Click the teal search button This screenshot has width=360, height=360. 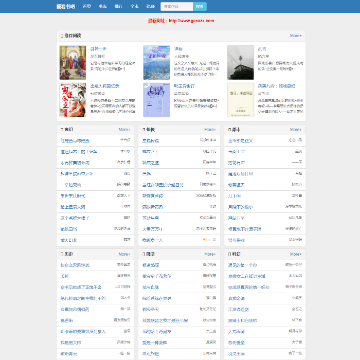[x=200, y=6]
